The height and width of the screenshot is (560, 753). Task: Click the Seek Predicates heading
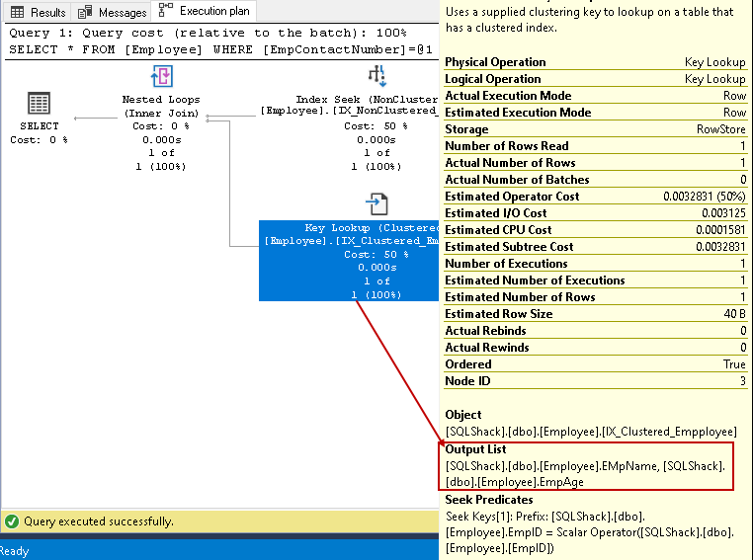489,500
